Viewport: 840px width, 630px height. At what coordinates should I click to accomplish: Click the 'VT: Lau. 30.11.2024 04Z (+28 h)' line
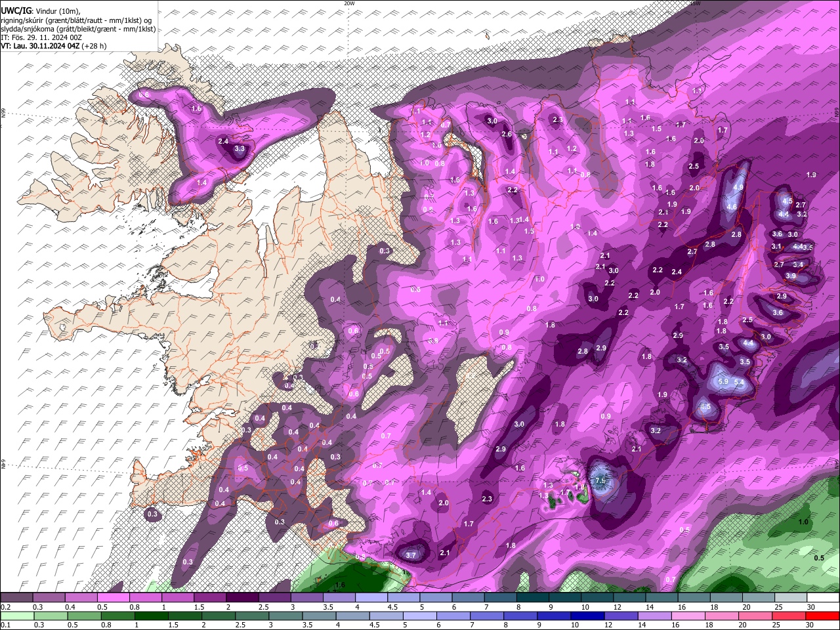tap(54, 46)
